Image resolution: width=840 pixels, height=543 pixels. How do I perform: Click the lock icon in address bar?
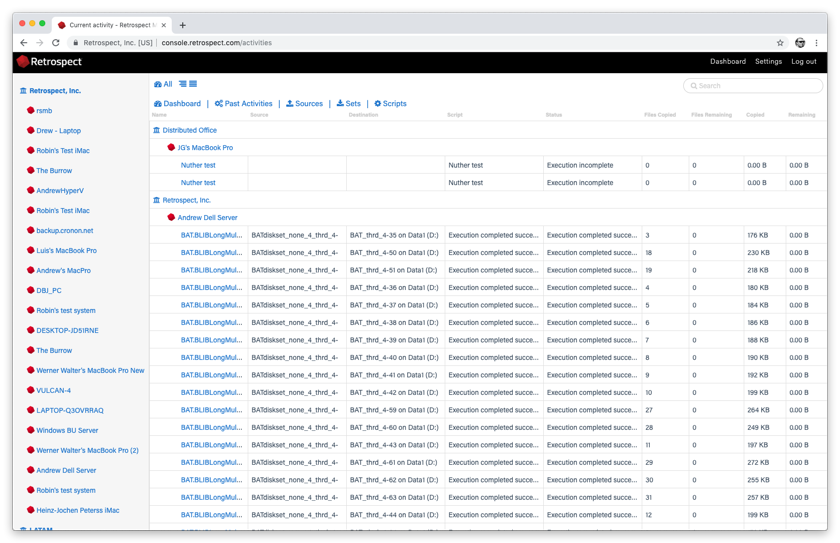tap(76, 43)
